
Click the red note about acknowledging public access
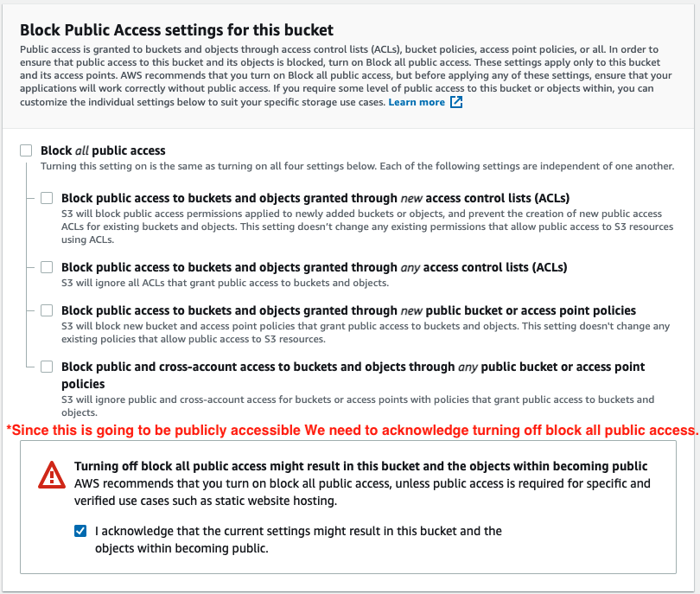tap(352, 430)
